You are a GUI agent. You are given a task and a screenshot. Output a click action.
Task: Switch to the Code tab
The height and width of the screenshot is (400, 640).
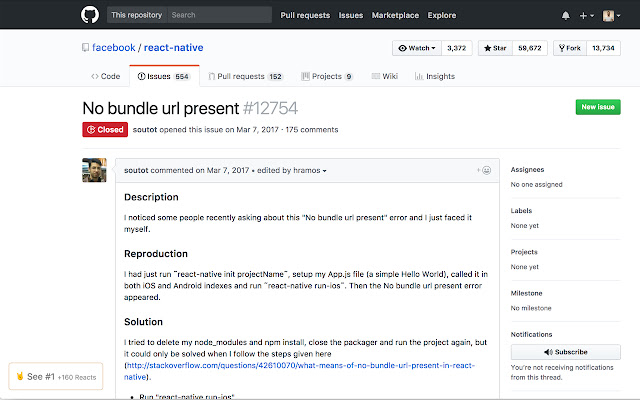pos(106,76)
